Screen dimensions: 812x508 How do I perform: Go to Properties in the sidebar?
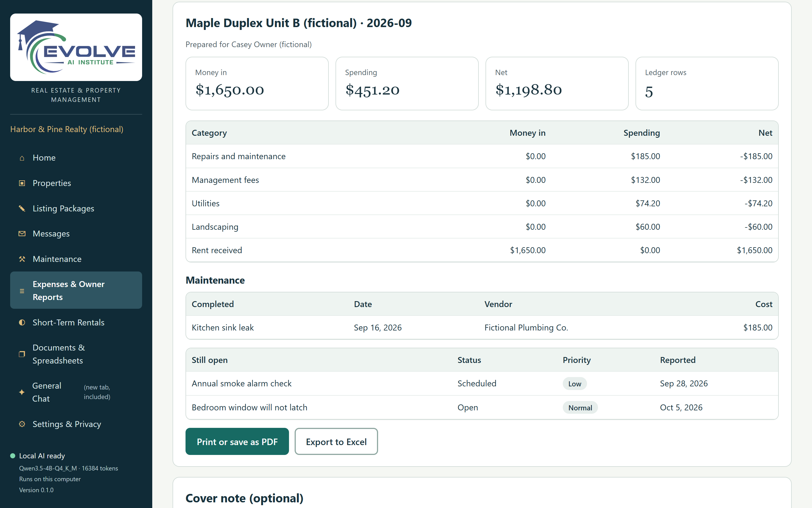76,183
